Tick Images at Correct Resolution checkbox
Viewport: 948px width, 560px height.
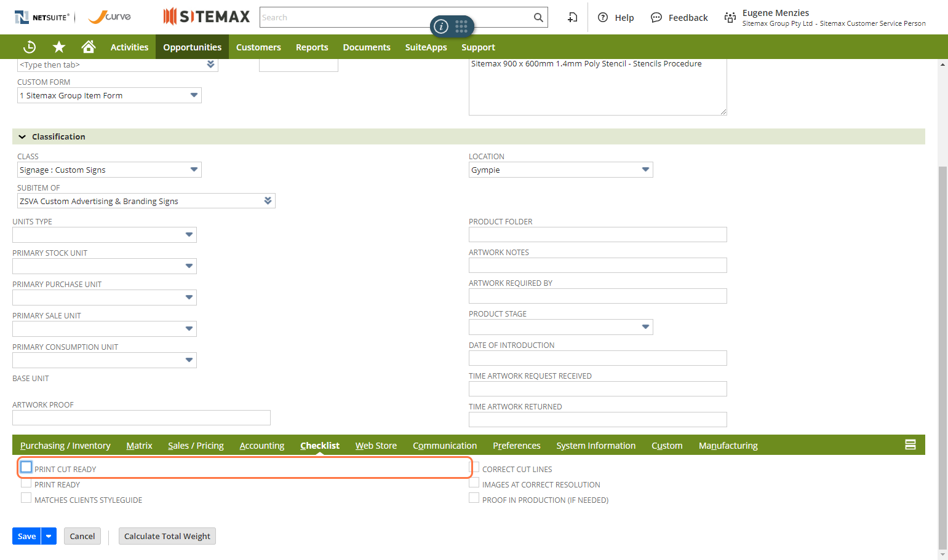pos(474,483)
